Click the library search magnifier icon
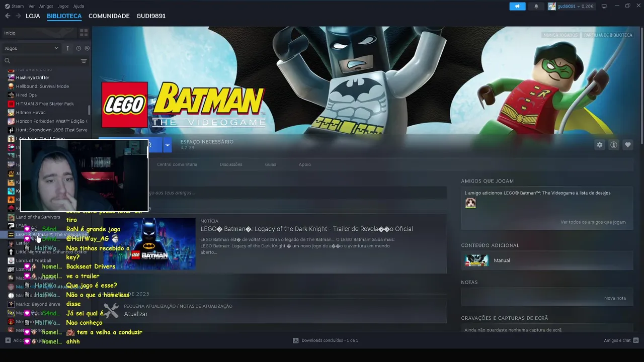Viewport: 644px width, 362px height. [8, 61]
